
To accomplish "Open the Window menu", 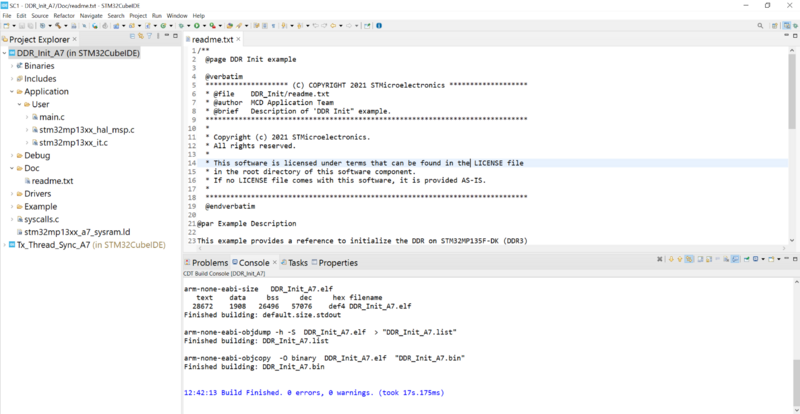I will tap(177, 16).
